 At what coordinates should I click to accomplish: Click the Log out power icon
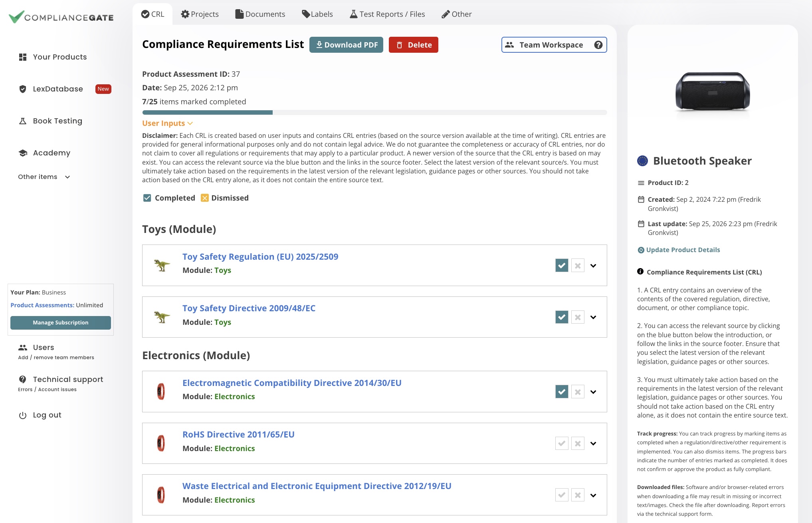23,415
